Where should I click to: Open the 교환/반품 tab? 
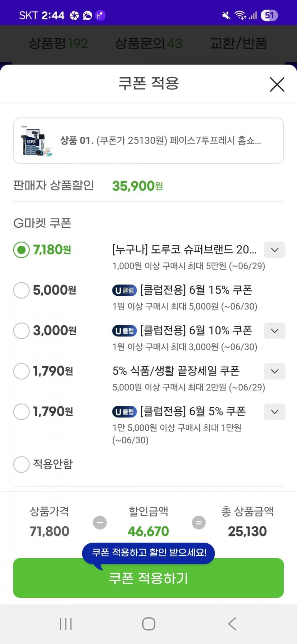[x=238, y=43]
